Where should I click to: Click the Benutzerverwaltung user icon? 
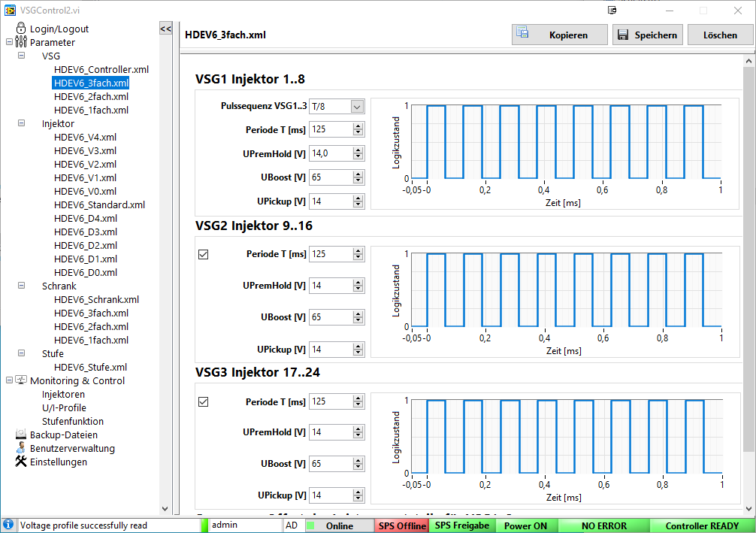click(x=21, y=447)
